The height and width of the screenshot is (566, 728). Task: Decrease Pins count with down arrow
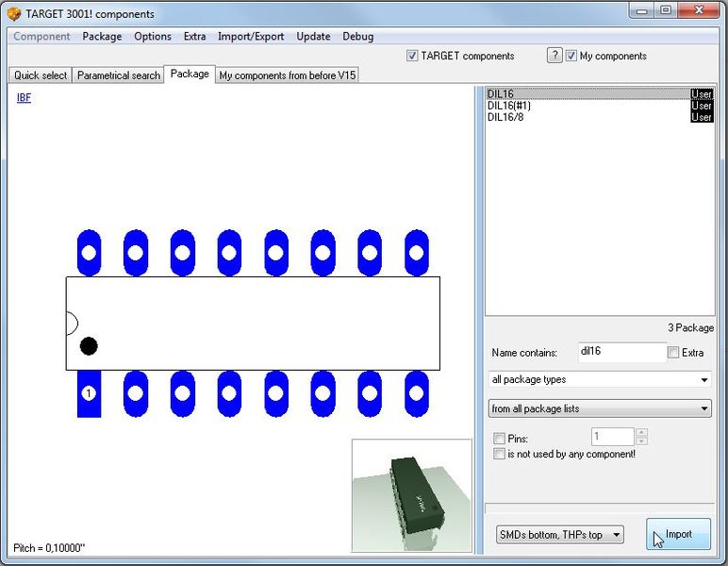click(641, 441)
